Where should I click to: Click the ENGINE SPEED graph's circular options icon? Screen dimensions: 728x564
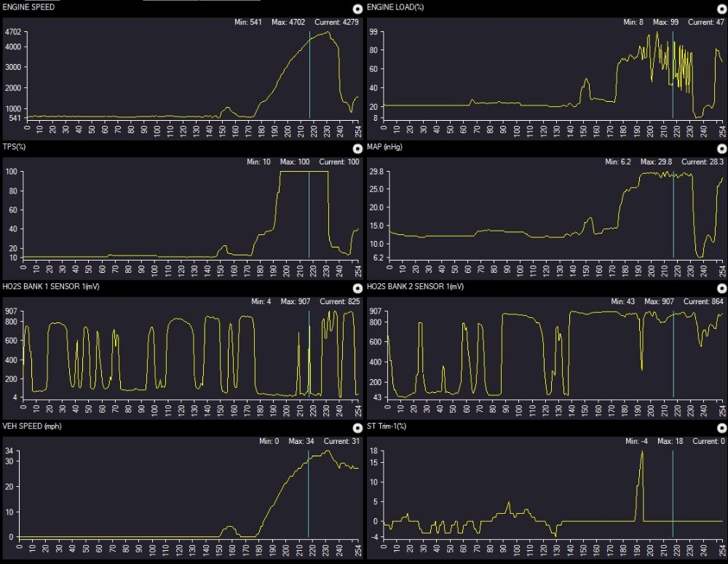click(x=357, y=9)
